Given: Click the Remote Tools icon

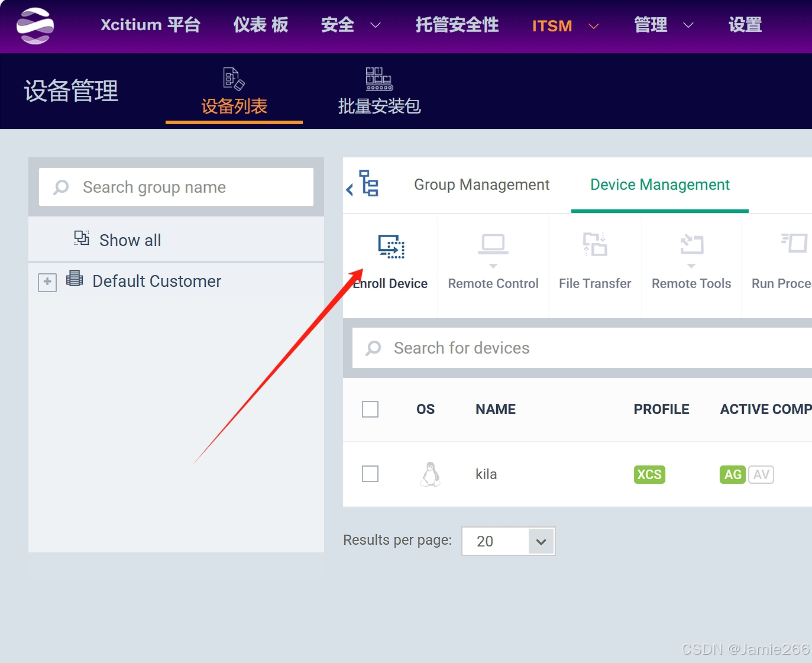Looking at the screenshot, I should coord(691,244).
